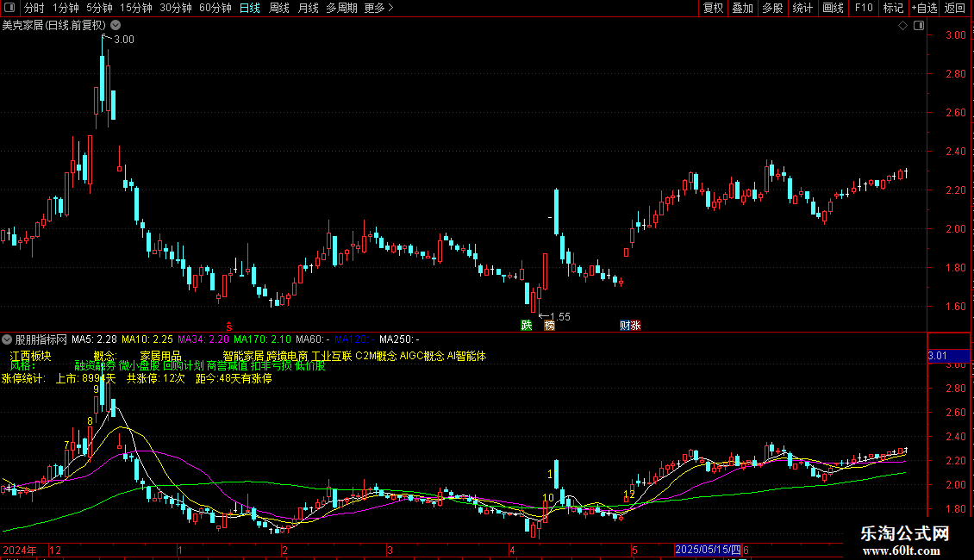
Task: Click the AI智能体 concept label
Action: click(466, 356)
